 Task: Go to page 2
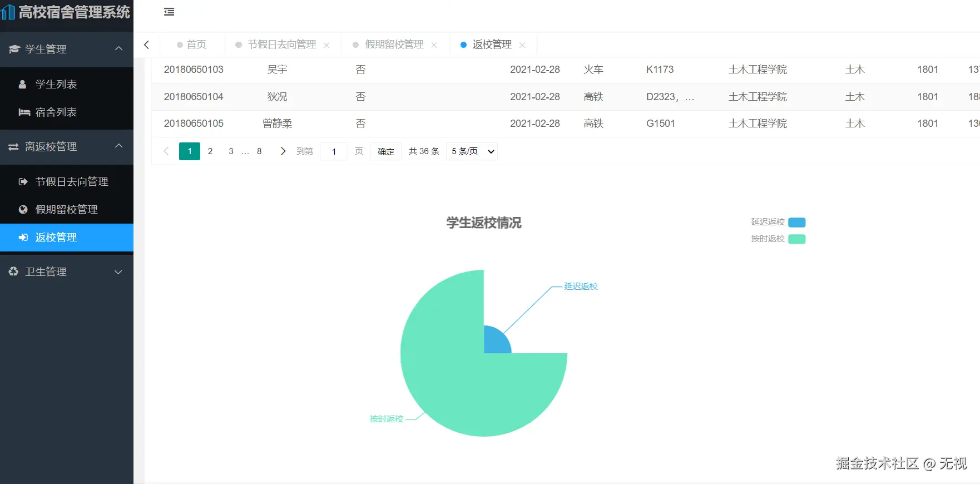pos(210,151)
